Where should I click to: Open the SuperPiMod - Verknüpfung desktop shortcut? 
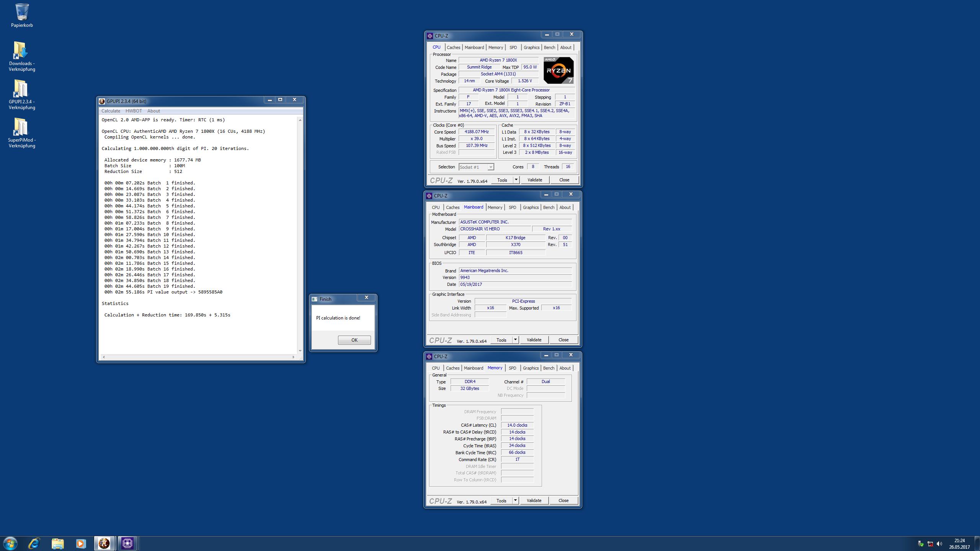[x=22, y=133]
